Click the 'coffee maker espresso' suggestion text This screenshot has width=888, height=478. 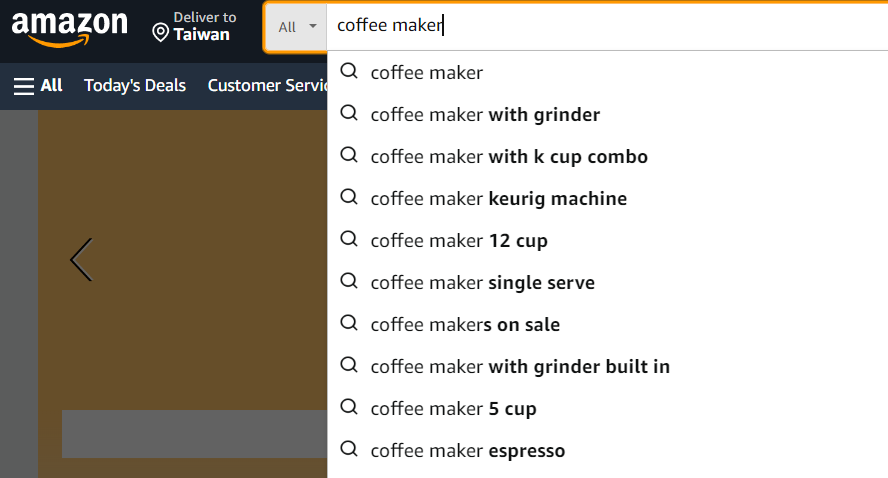tap(467, 451)
